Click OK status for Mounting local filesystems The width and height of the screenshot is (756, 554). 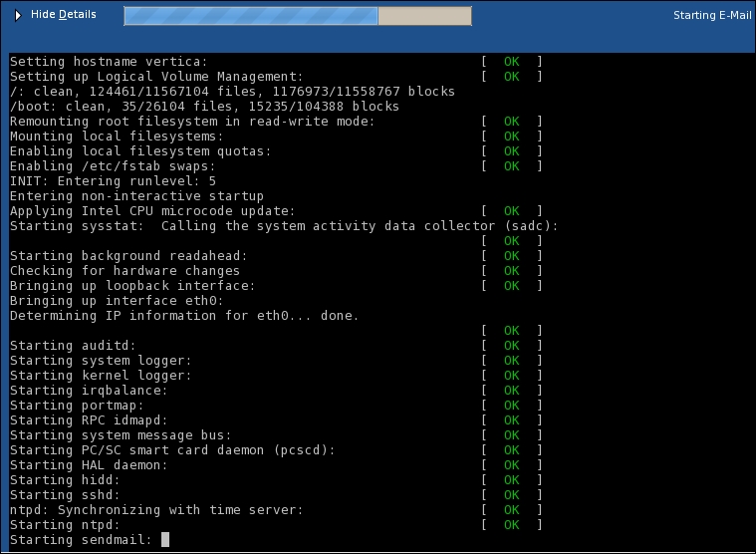512,137
